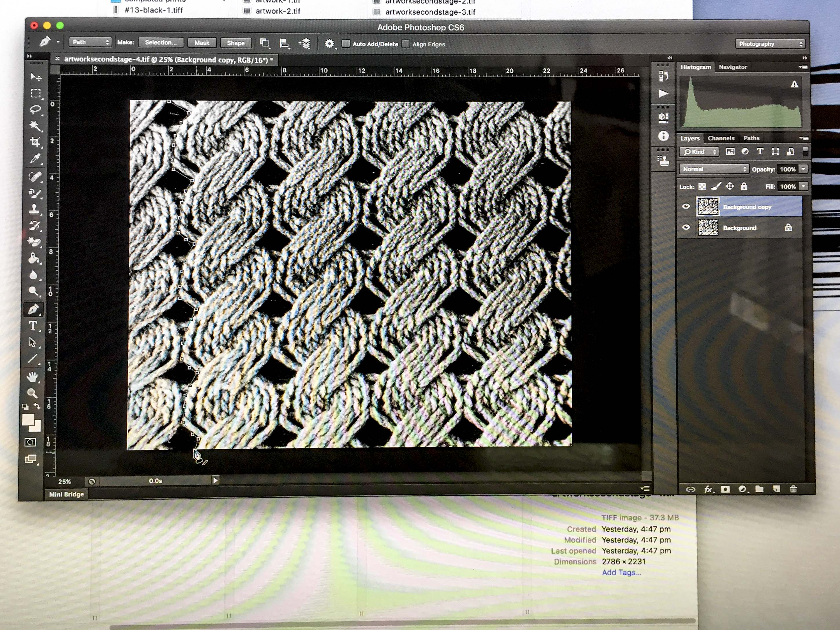Add a new adjustment layer
The height and width of the screenshot is (630, 840).
tap(742, 489)
